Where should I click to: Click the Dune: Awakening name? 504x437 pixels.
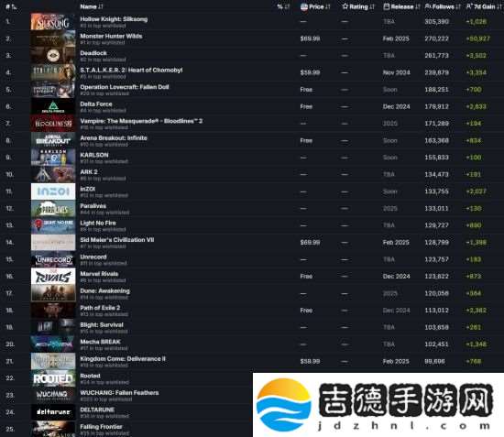(x=105, y=291)
